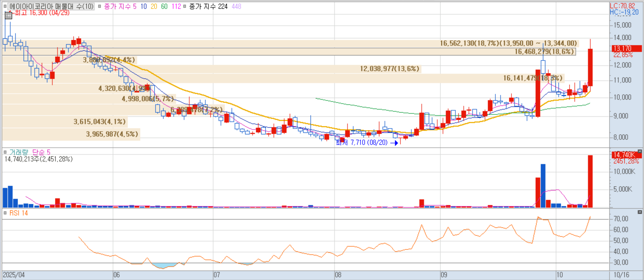Click the 2451,28% volume change value
Viewport: 644px width, 280px height.
point(626,161)
